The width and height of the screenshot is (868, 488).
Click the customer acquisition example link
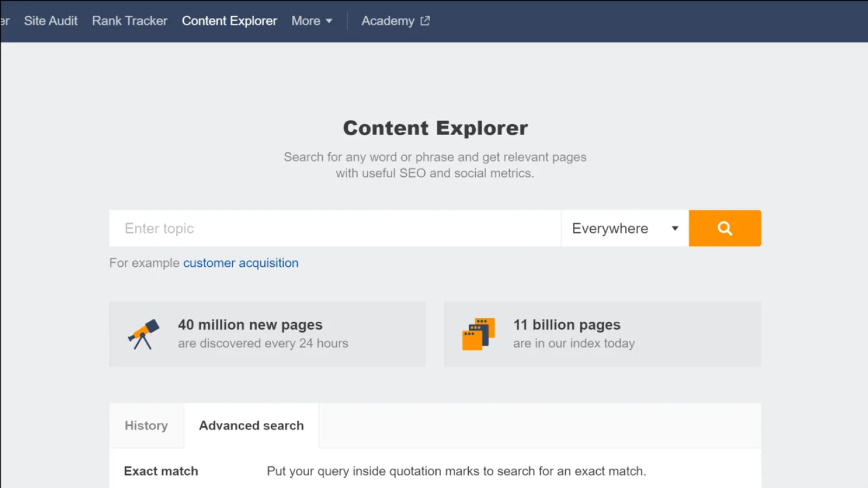(x=241, y=263)
